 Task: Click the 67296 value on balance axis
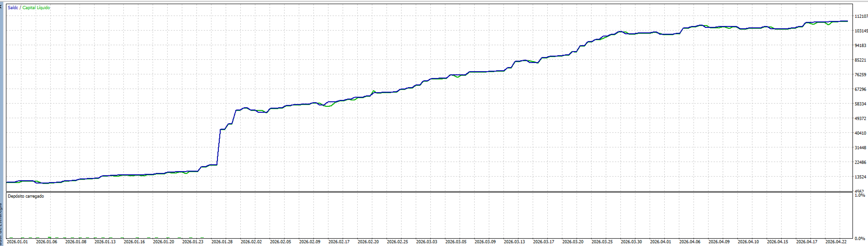tap(861, 89)
